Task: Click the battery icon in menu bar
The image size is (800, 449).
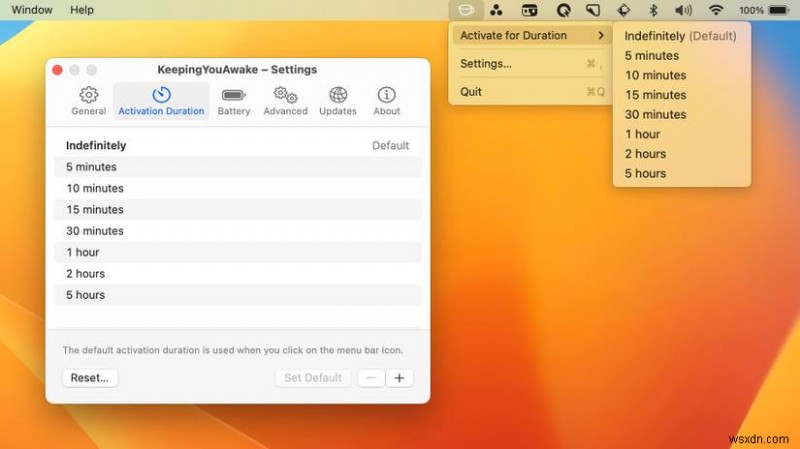Action: coord(779,10)
